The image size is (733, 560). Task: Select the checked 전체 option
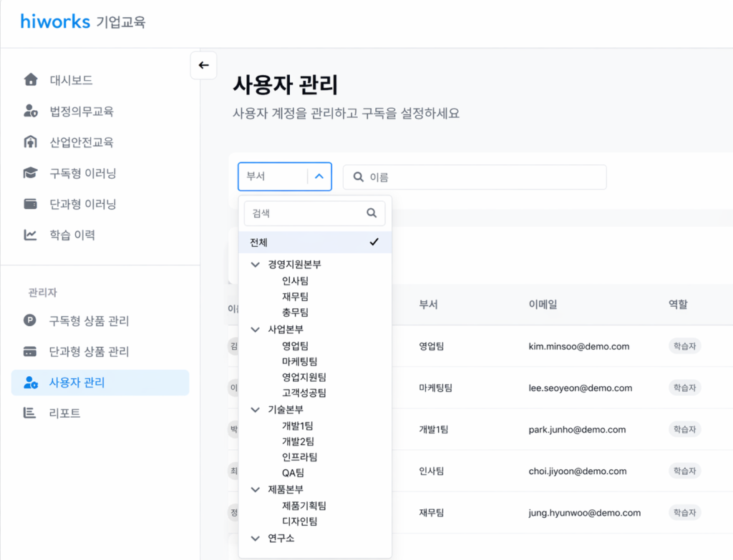[x=315, y=242]
